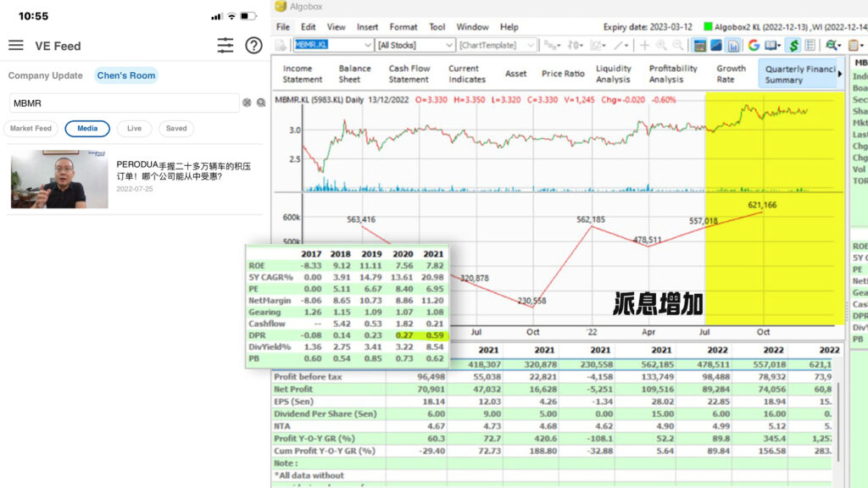Open the Google search icon

pyautogui.click(x=754, y=46)
